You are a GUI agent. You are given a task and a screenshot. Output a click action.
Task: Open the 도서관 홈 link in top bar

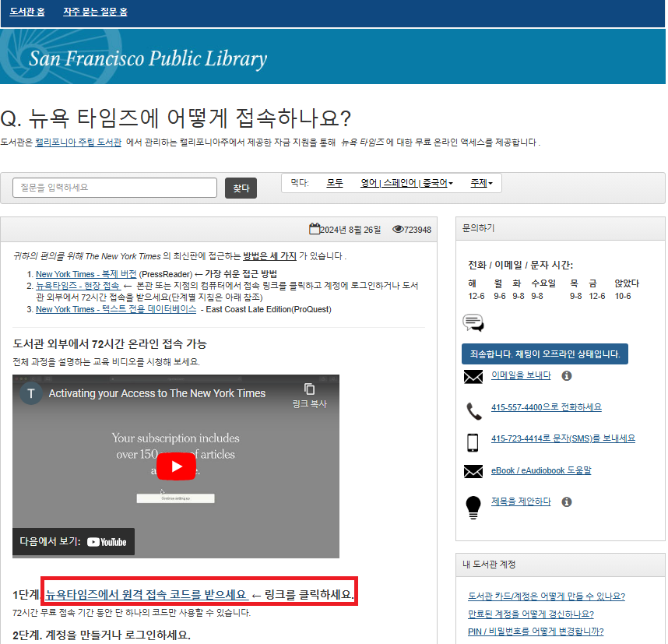click(x=27, y=12)
